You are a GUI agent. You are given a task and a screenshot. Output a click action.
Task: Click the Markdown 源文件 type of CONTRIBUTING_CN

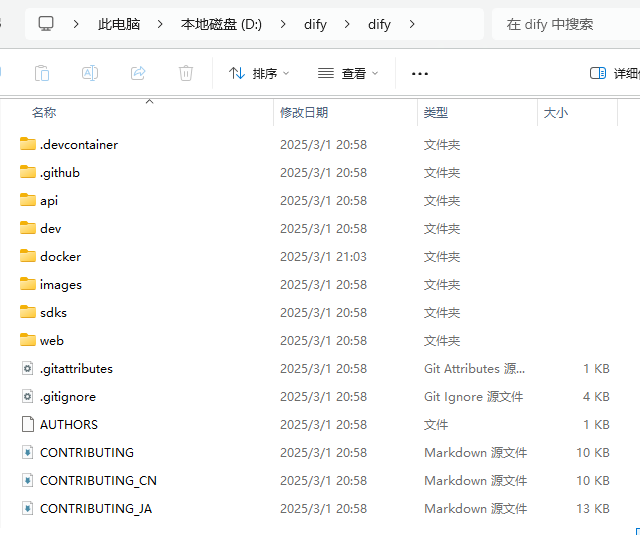point(476,481)
